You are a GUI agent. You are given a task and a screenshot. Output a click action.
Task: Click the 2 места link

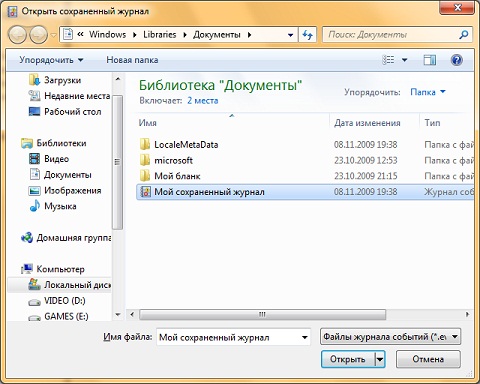[x=203, y=101]
